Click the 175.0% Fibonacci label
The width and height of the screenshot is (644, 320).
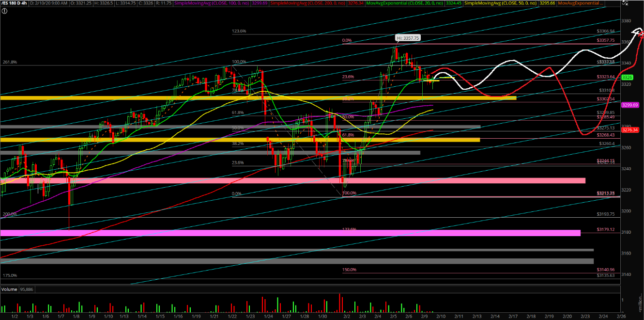[x=10, y=275]
